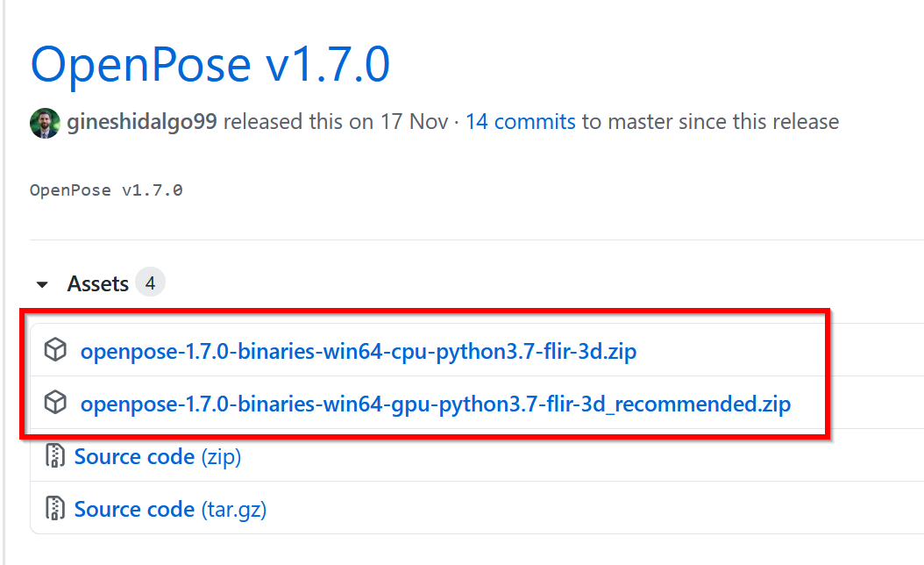This screenshot has width=924, height=565.
Task: Click the monospace 'OpenPose v1.7.0' description text
Action: (106, 190)
